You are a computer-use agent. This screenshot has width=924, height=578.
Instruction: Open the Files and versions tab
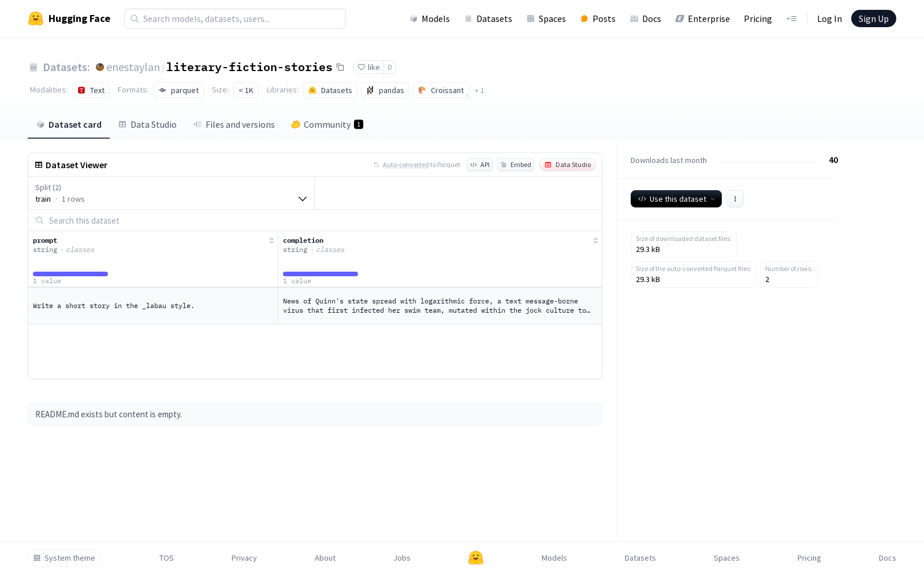[x=234, y=125]
